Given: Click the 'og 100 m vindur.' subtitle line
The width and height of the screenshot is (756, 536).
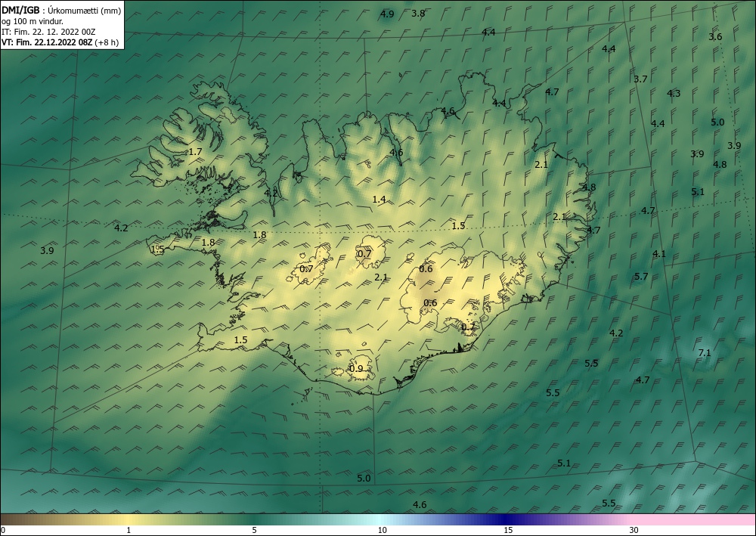Looking at the screenshot, I should click(33, 21).
